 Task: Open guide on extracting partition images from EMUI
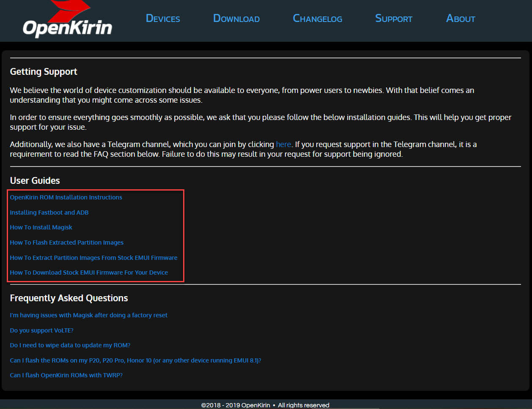(93, 258)
